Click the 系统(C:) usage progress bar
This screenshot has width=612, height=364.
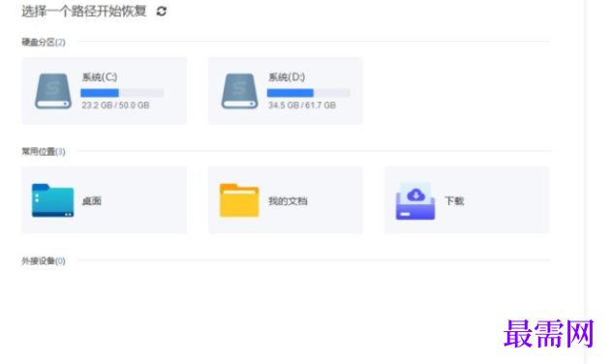122,93
